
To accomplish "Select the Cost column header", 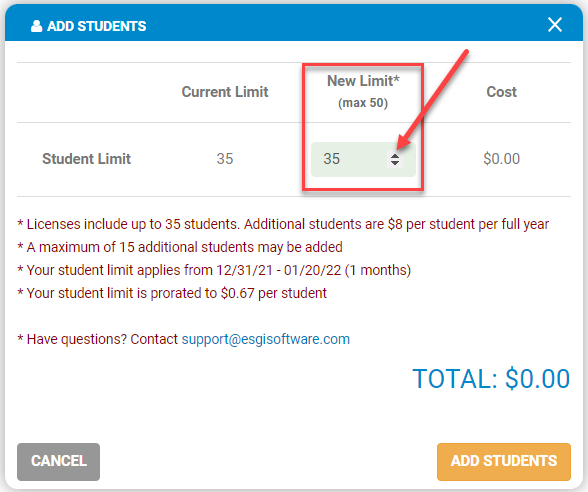I will tap(501, 92).
